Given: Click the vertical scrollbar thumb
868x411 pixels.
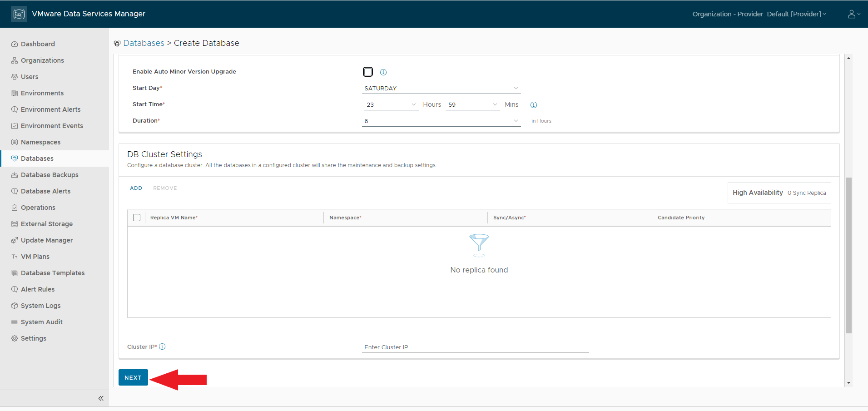Looking at the screenshot, I should 848,255.
